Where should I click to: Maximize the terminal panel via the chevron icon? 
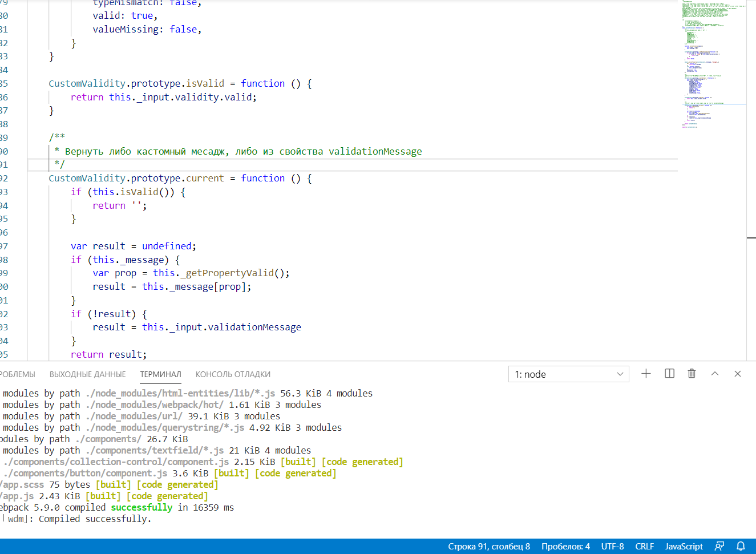pos(715,374)
